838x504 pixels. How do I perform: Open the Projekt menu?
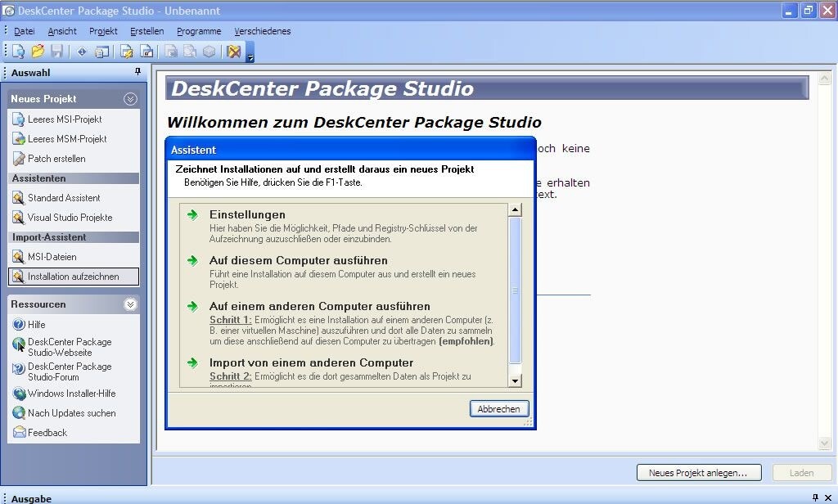click(x=103, y=31)
